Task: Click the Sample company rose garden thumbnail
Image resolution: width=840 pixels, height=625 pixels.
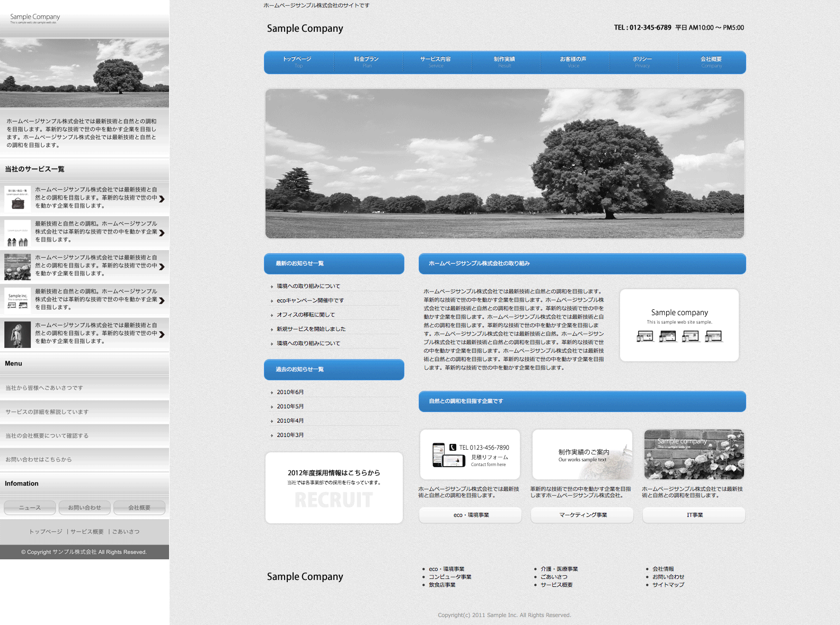Action: (694, 454)
